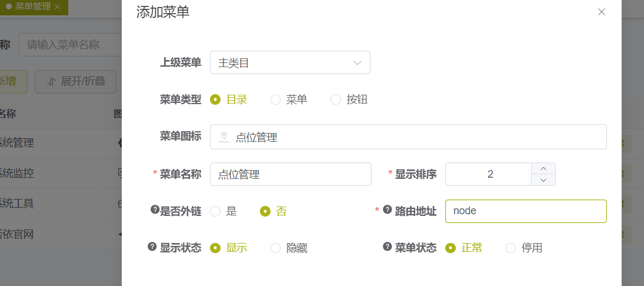Image resolution: width=644 pixels, height=286 pixels.
Task: Click help icon beside 显示状态 label
Action: pyautogui.click(x=152, y=247)
